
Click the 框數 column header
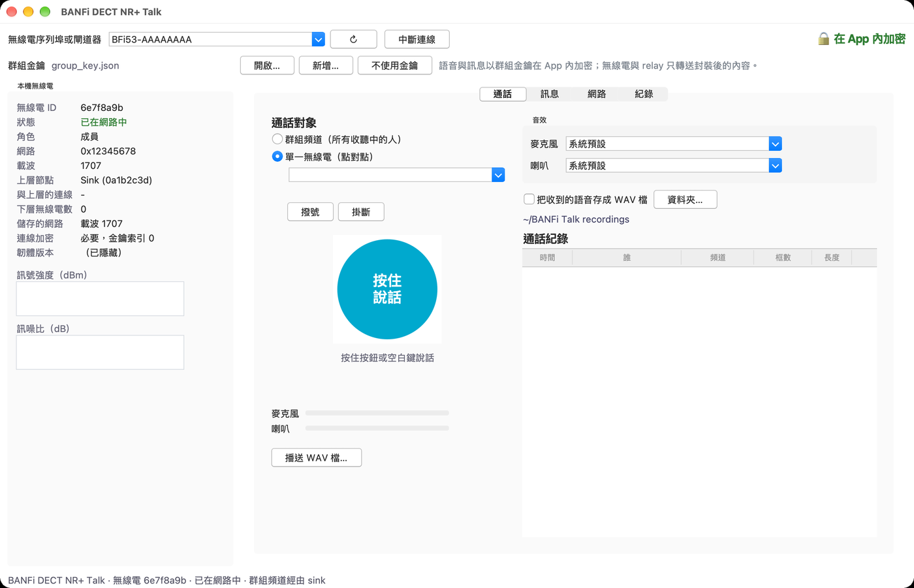[x=783, y=258]
